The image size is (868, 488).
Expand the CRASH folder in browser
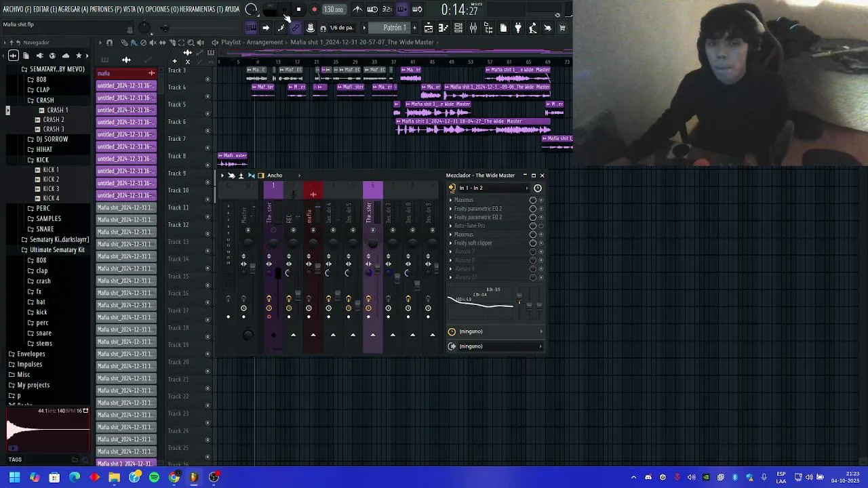pyautogui.click(x=45, y=100)
